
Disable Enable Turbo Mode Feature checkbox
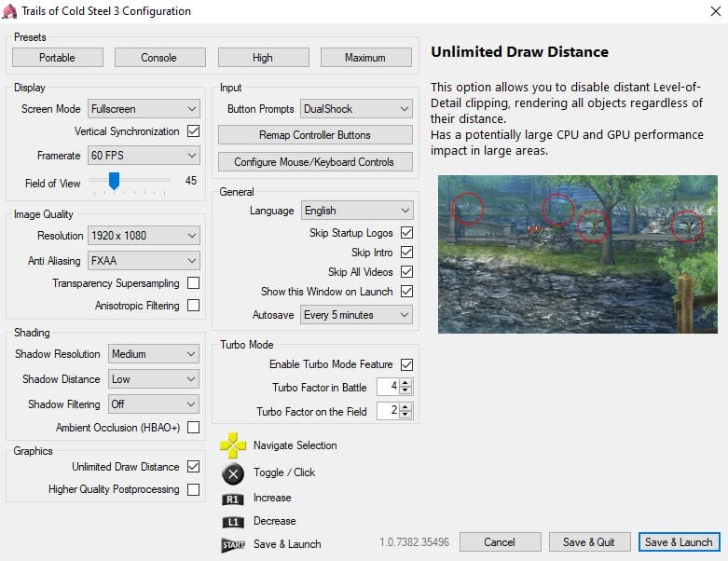[x=406, y=364]
